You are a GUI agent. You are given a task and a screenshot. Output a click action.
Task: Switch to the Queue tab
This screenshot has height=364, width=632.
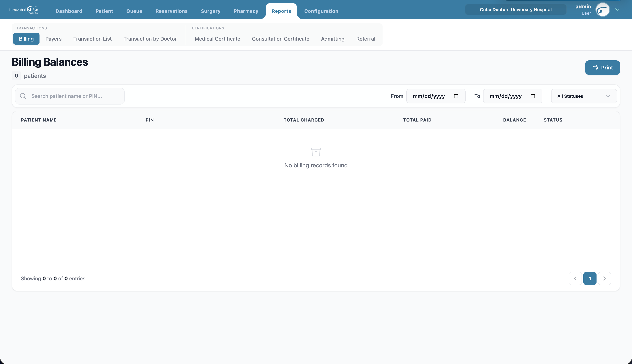click(134, 11)
